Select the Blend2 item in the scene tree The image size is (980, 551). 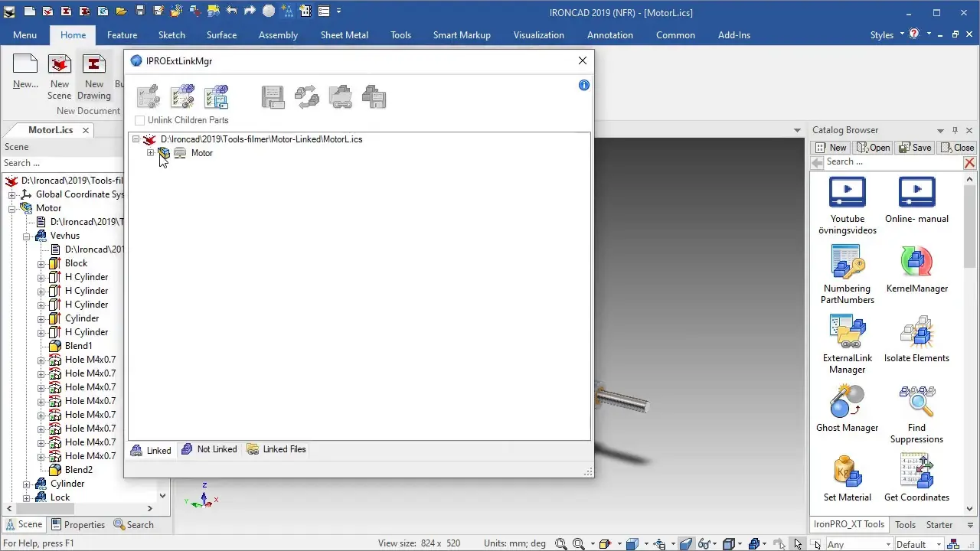[78, 470]
